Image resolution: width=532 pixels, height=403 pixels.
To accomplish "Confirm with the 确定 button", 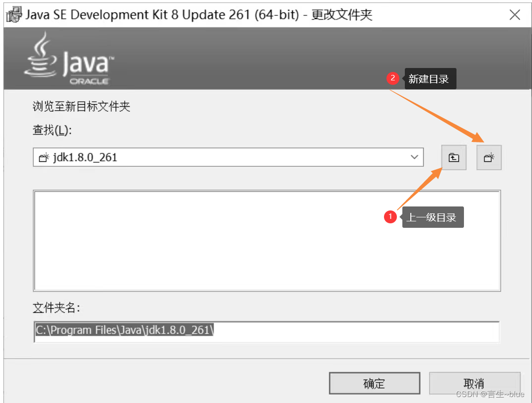I will click(x=375, y=383).
